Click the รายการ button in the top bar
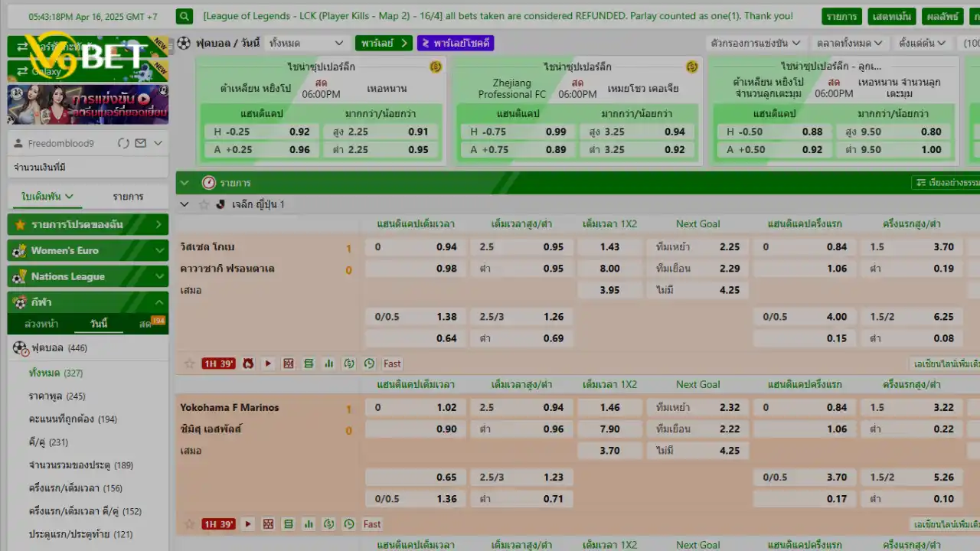 click(841, 16)
